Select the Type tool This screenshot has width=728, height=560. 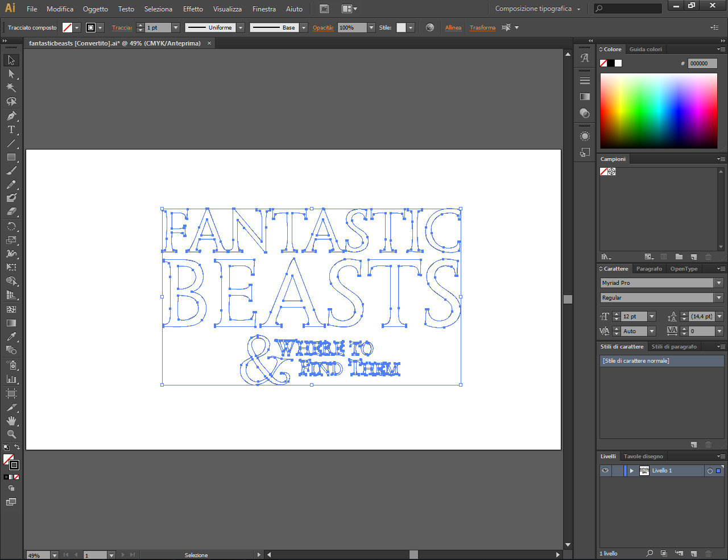point(11,130)
